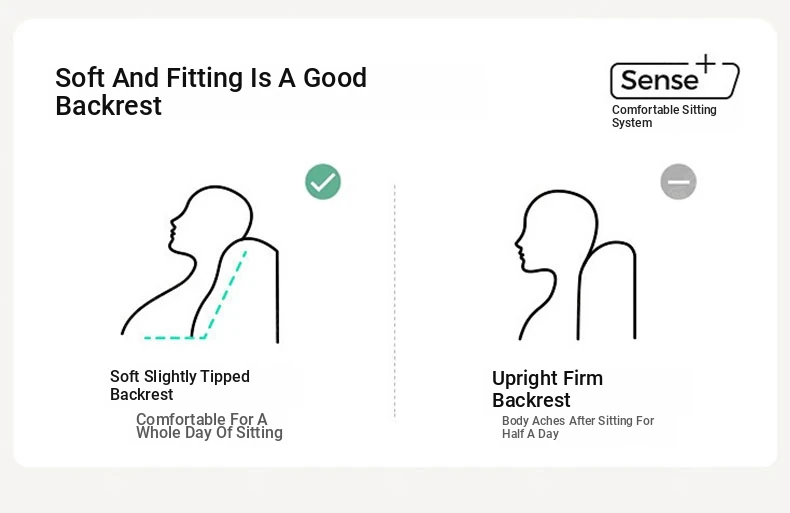
Task: Select the upright backrest head illustration
Action: coord(575,265)
